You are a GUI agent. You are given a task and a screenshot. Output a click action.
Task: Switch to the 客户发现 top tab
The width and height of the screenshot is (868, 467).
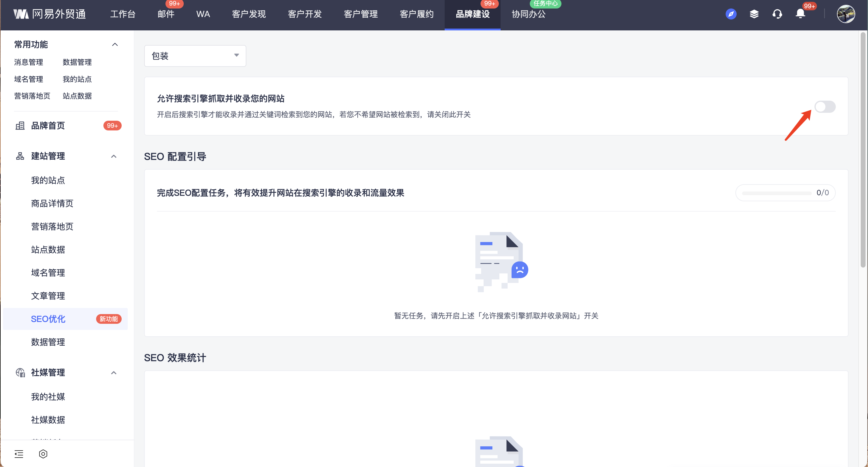click(x=249, y=14)
